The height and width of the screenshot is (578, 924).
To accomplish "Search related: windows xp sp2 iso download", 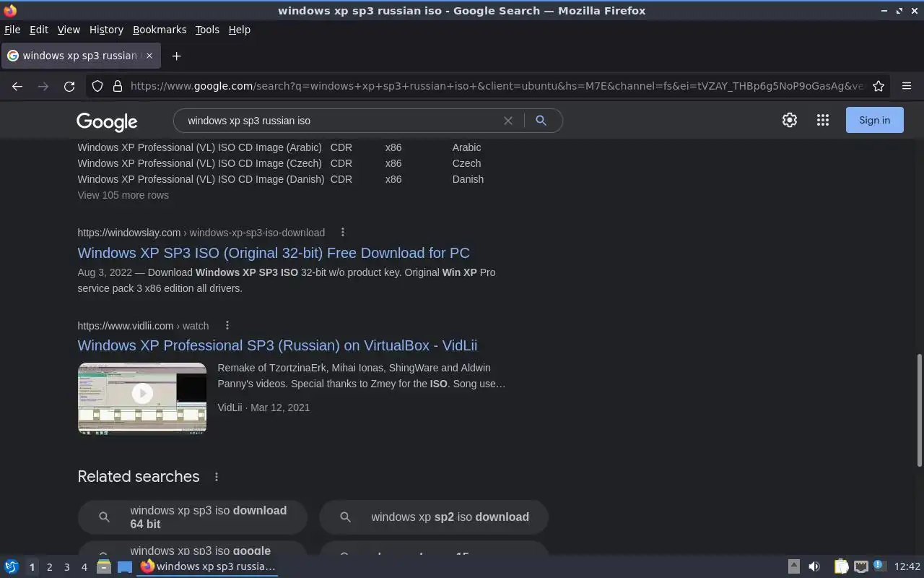I will (x=434, y=517).
